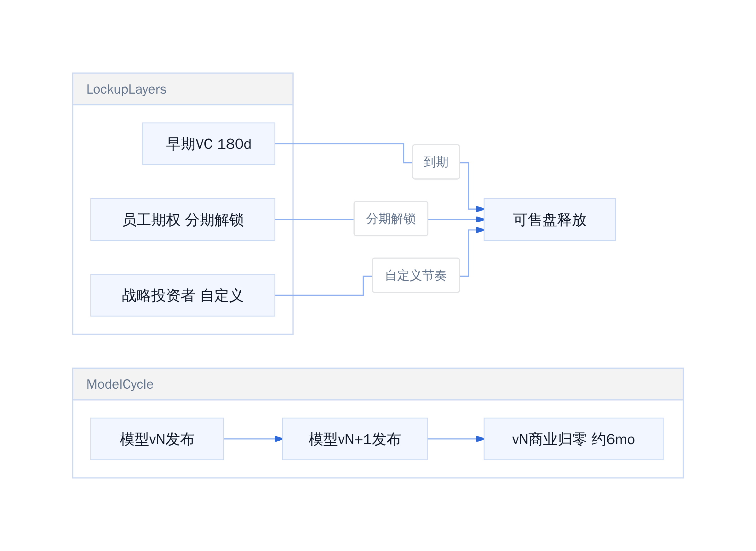Click the ModelCycle group header
This screenshot has height=551, width=756.
coord(378,384)
